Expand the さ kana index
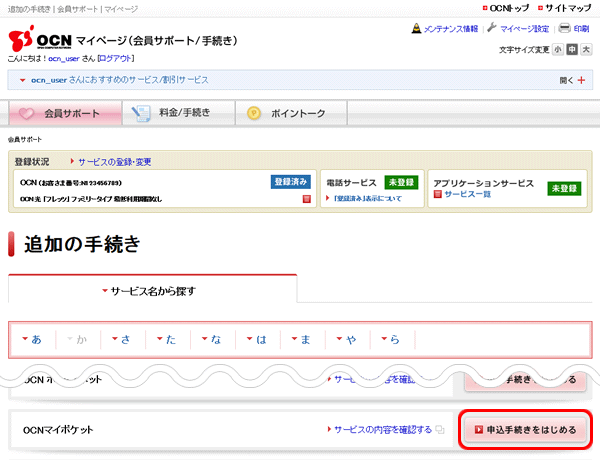 (122, 339)
